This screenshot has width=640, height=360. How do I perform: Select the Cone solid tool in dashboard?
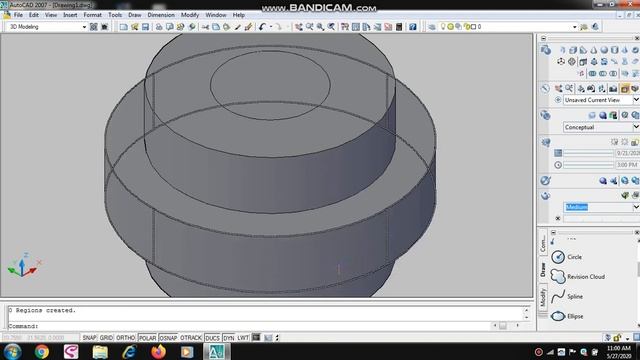(593, 50)
